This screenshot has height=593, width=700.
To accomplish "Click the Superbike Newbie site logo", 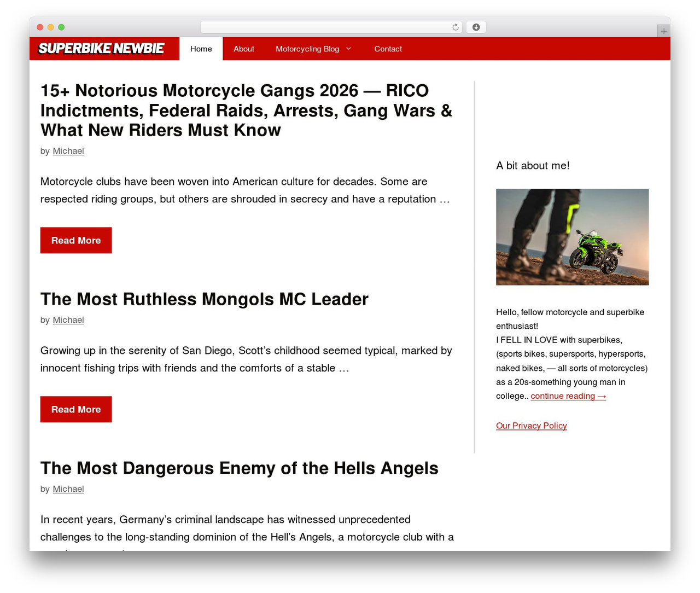I will [101, 49].
